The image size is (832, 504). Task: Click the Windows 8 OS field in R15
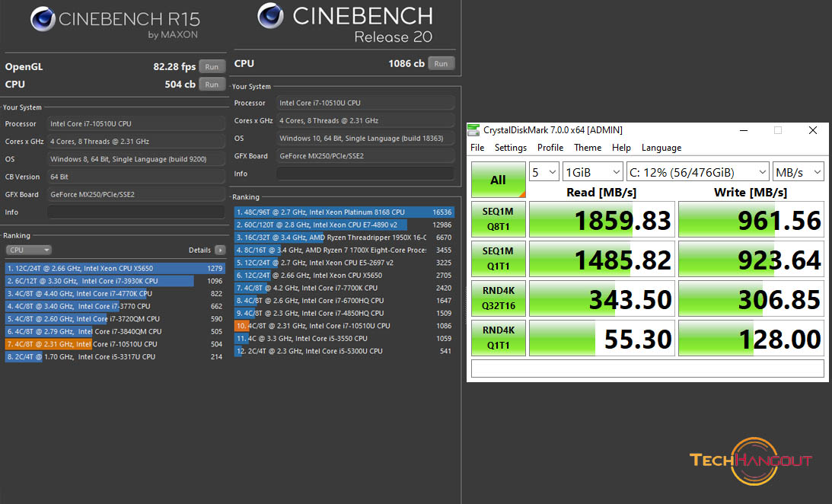[135, 159]
